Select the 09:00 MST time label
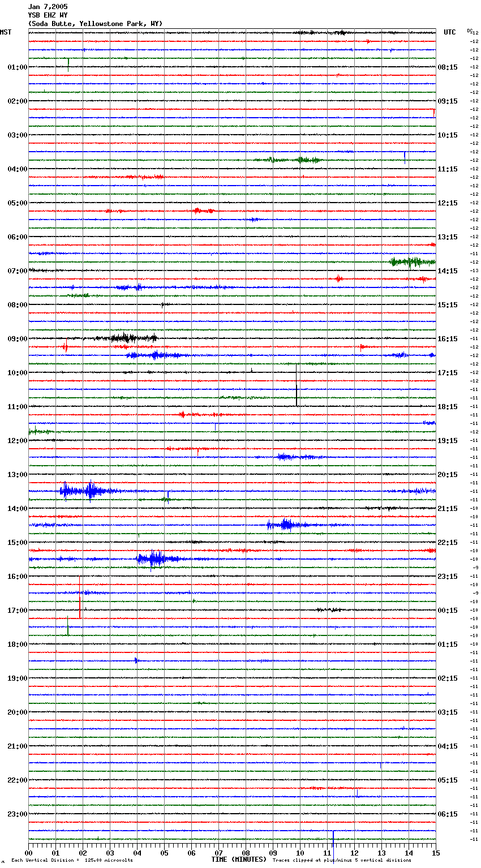The width and height of the screenshot is (481, 868). [x=17, y=339]
